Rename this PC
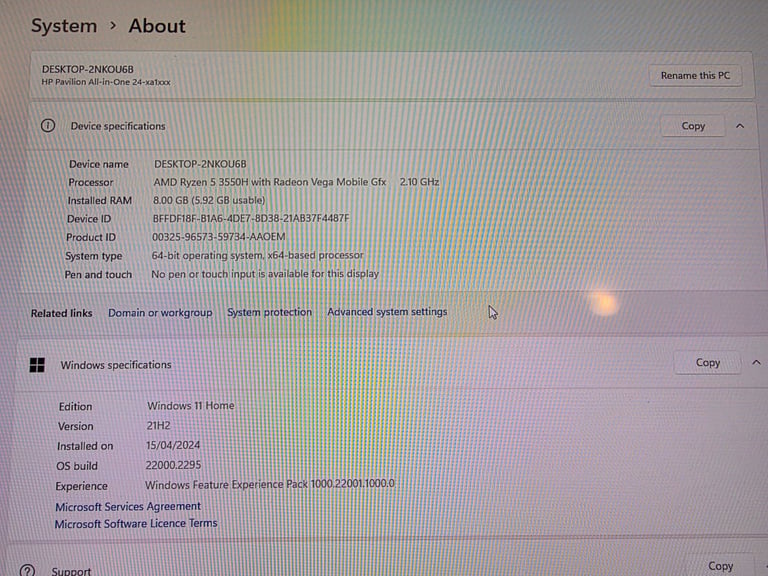Screen dimensions: 768x576 click(x=695, y=76)
